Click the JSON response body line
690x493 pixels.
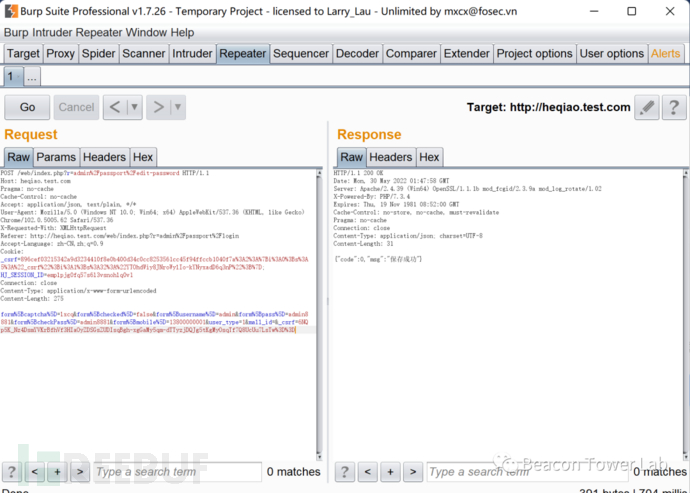(x=378, y=260)
